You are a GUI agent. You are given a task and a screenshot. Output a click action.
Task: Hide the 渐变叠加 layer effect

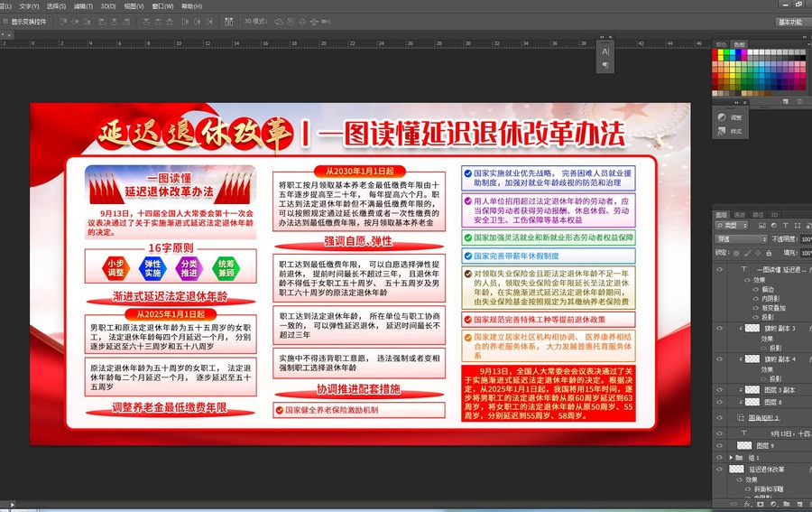point(755,308)
